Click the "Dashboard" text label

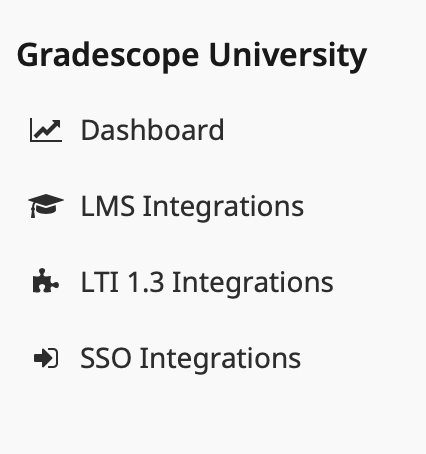(x=153, y=130)
